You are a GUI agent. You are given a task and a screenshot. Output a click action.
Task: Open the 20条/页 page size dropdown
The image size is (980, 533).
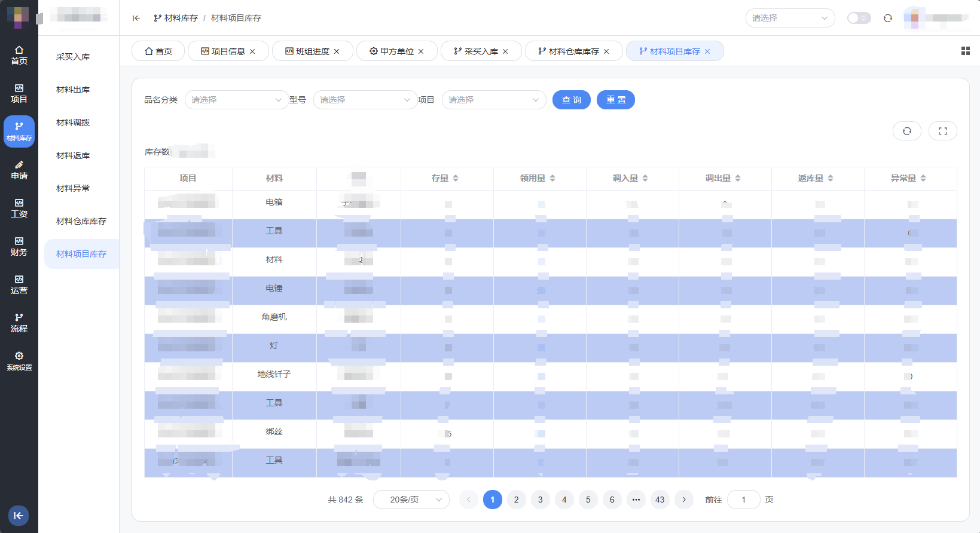coord(411,500)
